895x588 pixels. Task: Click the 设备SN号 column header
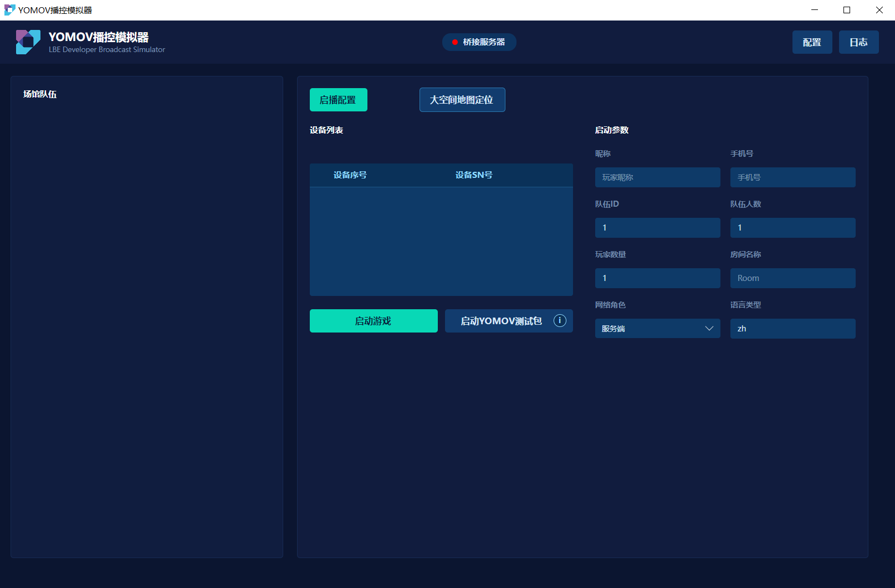tap(474, 175)
